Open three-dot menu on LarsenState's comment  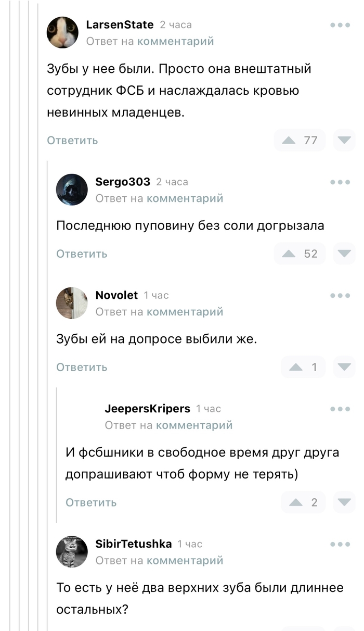pyautogui.click(x=340, y=25)
